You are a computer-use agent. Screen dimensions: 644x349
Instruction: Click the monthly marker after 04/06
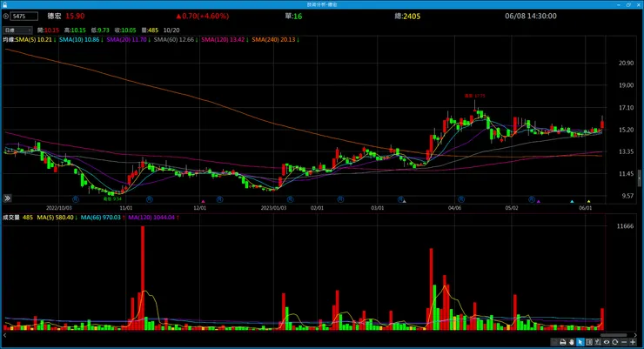point(461,199)
